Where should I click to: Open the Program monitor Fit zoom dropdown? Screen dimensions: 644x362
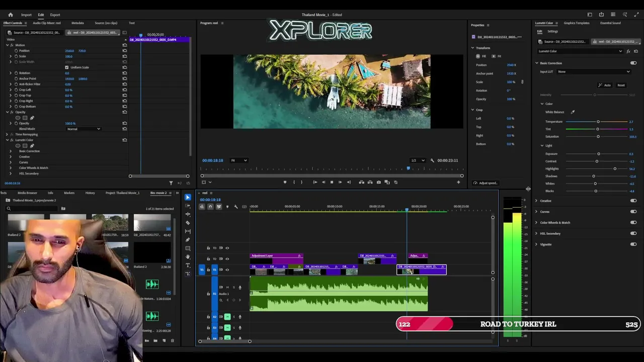pos(238,160)
